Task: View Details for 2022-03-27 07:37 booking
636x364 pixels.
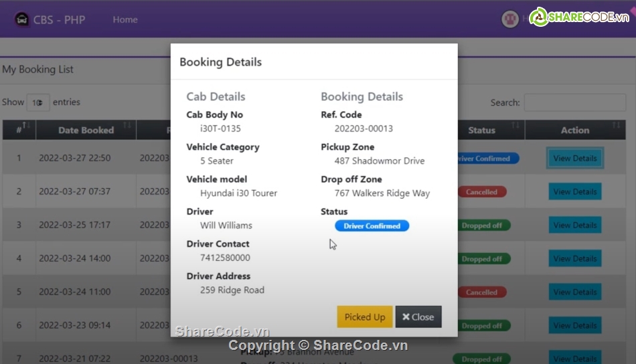Action: pos(575,191)
